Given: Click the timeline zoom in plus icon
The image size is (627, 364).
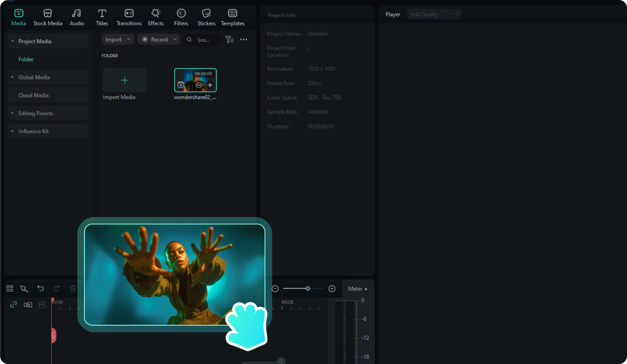Looking at the screenshot, I should 332,288.
